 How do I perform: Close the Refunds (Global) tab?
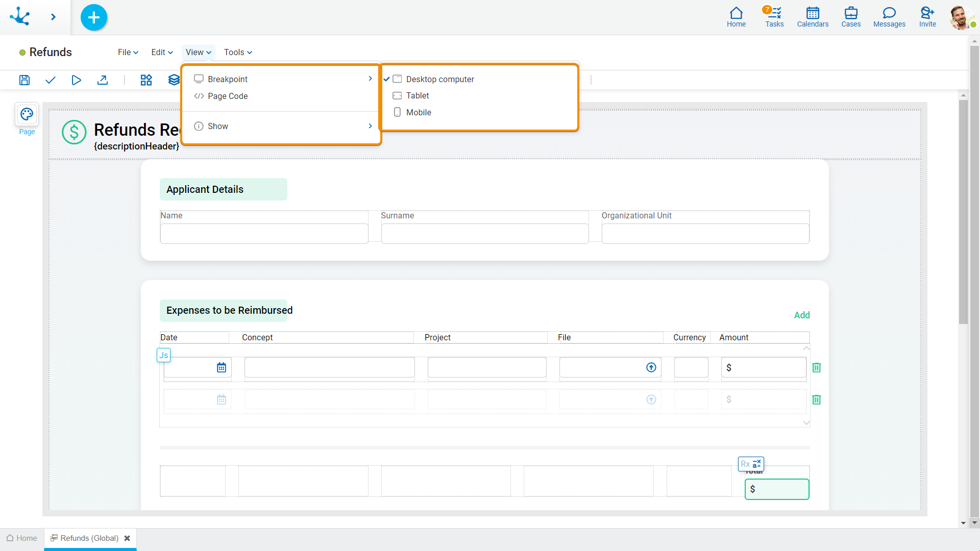click(127, 538)
